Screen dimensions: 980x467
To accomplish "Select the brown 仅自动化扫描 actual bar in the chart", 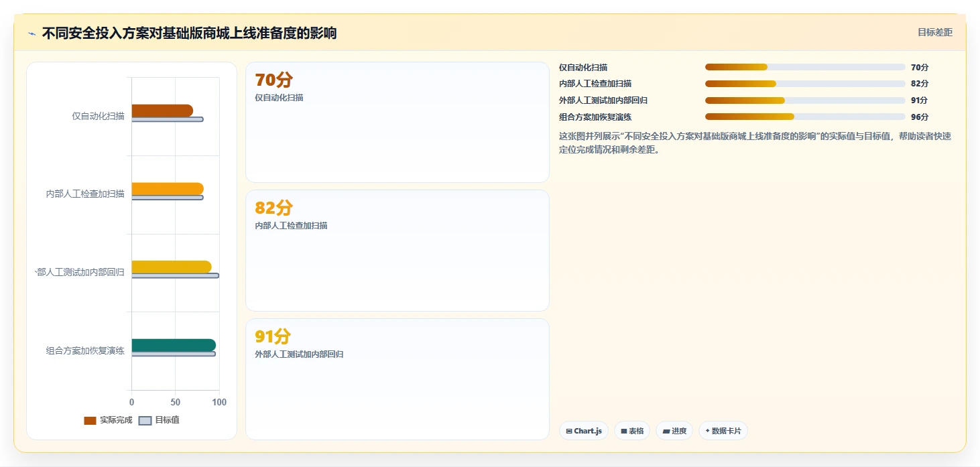I will (x=162, y=111).
